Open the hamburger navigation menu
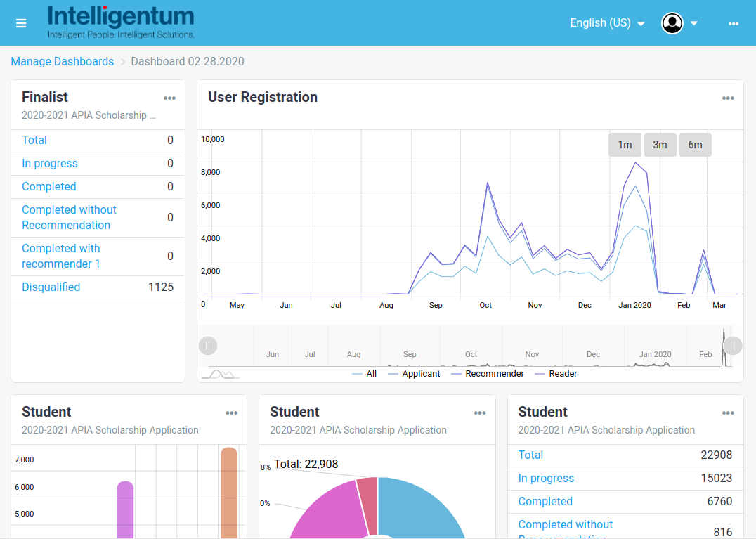The width and height of the screenshot is (756, 539). pyautogui.click(x=21, y=23)
